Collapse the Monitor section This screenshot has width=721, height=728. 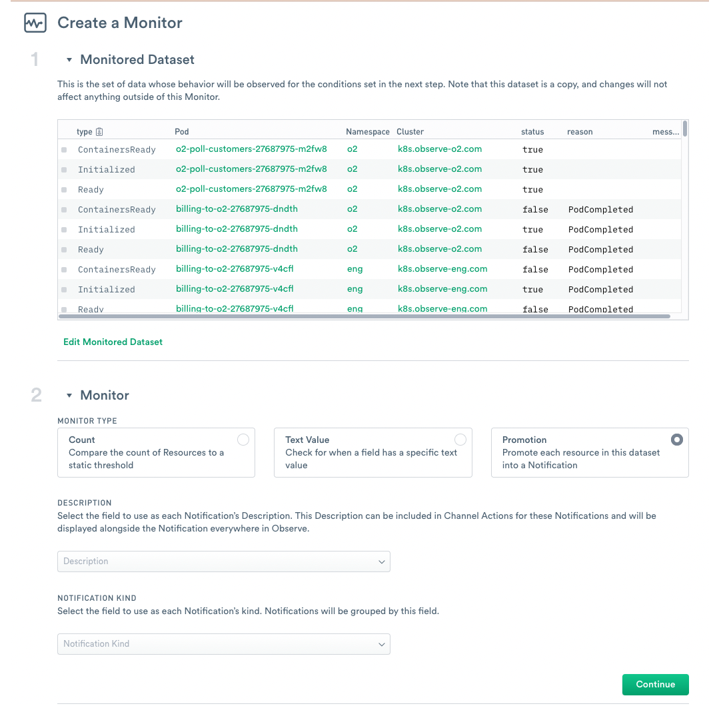[x=69, y=396]
